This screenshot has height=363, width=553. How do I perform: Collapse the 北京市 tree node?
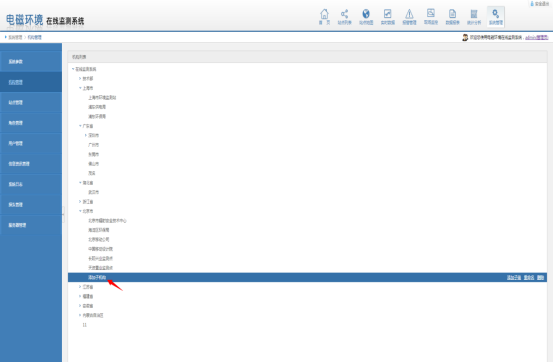pos(80,211)
